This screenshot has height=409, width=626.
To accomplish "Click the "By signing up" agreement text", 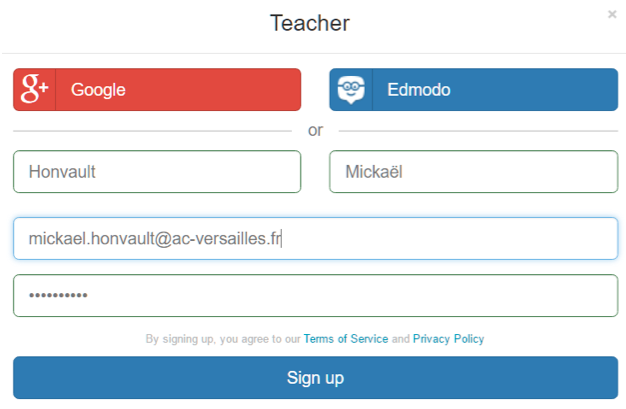I will [222, 339].
